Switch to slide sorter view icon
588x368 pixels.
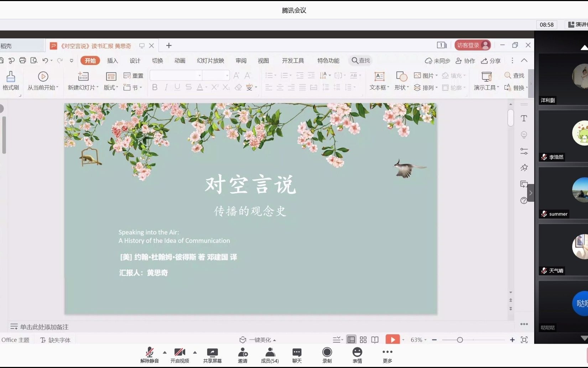point(363,340)
